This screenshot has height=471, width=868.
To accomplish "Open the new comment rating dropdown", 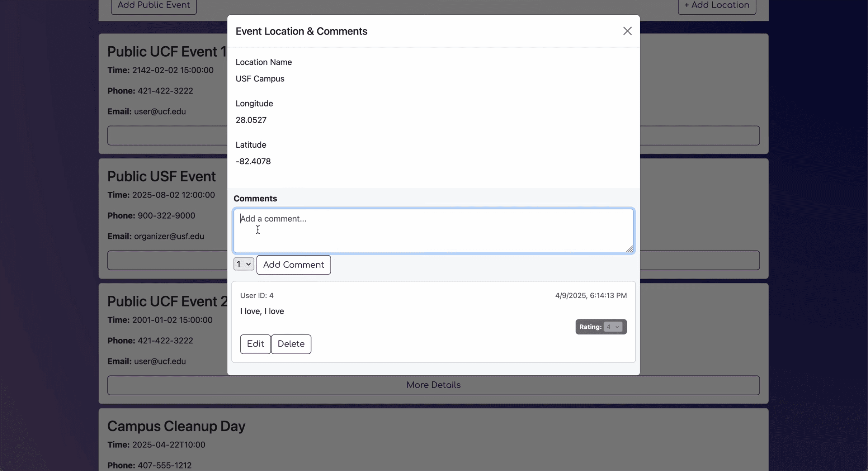I will tap(244, 264).
